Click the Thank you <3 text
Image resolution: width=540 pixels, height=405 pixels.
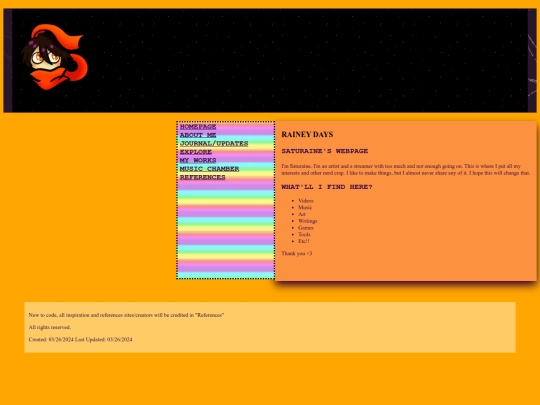point(297,253)
